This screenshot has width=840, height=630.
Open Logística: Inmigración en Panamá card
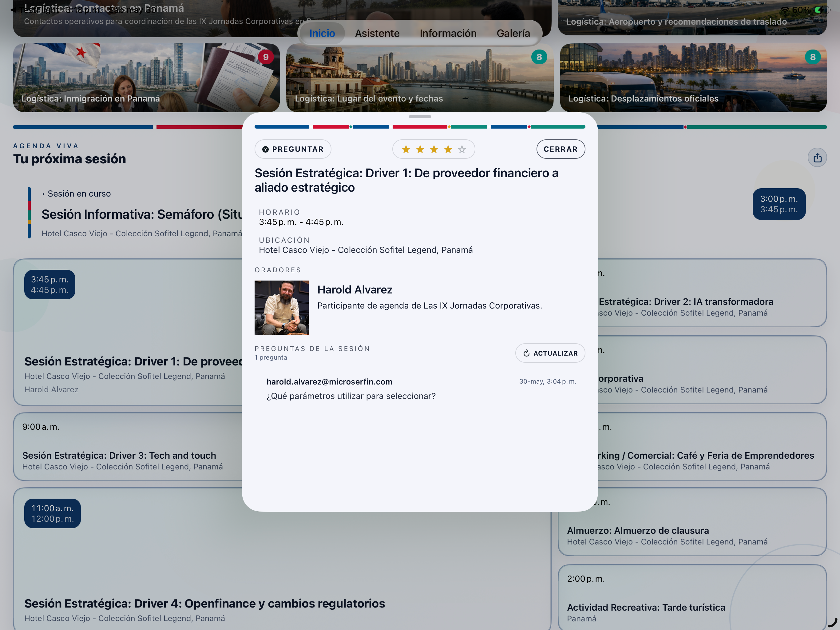[x=146, y=78]
